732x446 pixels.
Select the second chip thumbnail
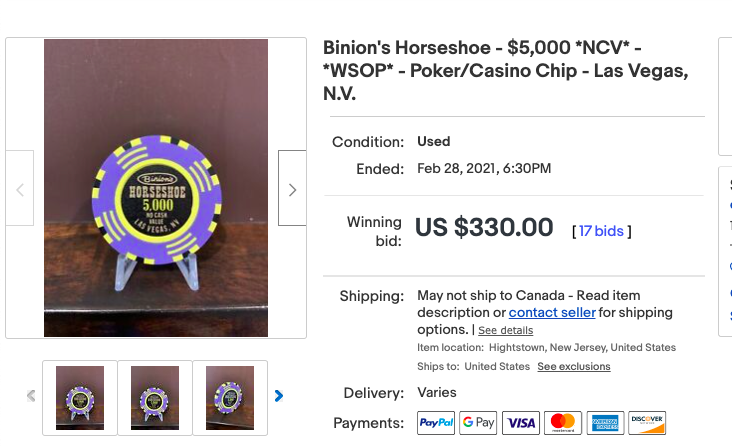(155, 398)
